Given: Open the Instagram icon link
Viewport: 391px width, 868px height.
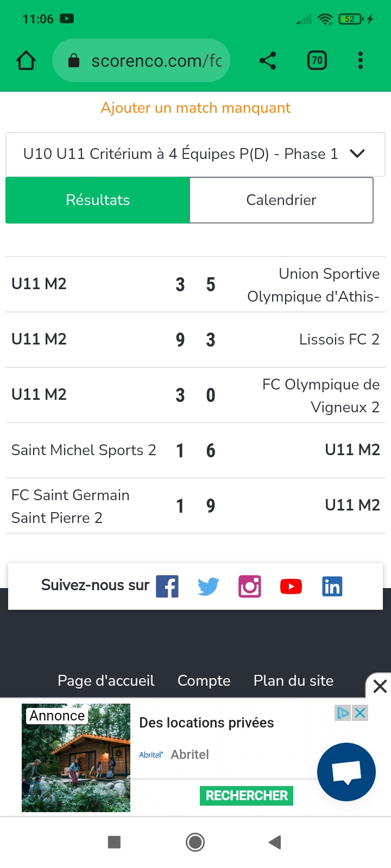Looking at the screenshot, I should (x=250, y=586).
